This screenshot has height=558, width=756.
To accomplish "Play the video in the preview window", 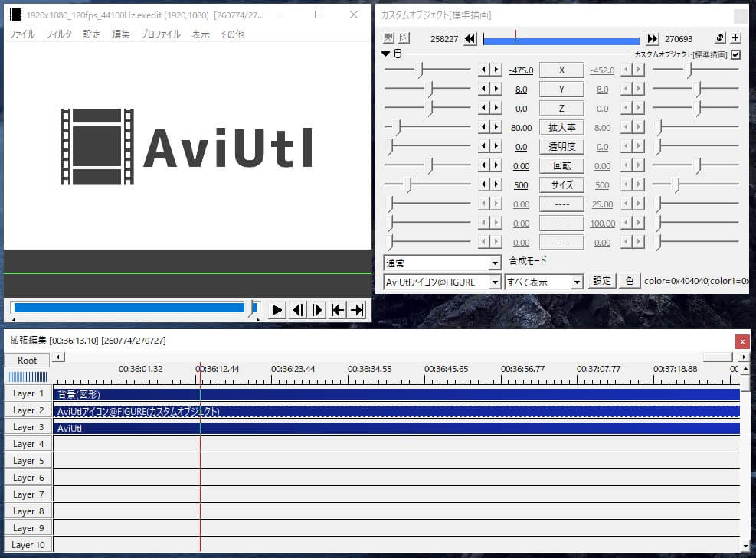I will click(x=277, y=310).
